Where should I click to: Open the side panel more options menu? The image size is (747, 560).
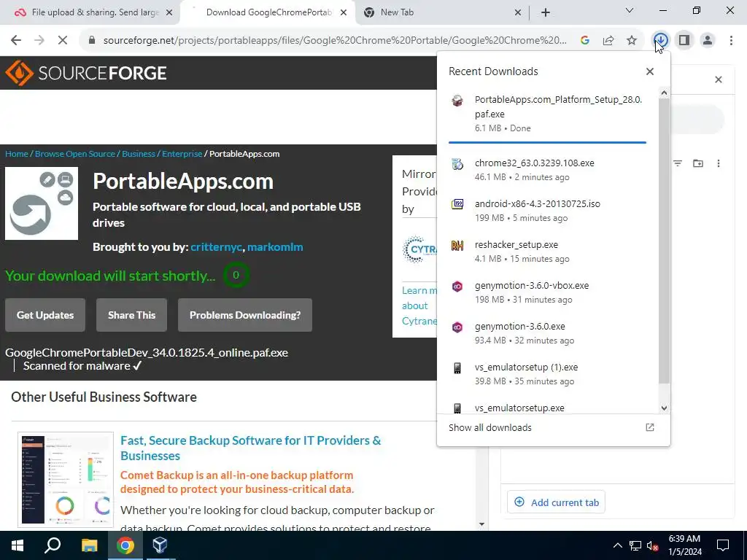(719, 163)
